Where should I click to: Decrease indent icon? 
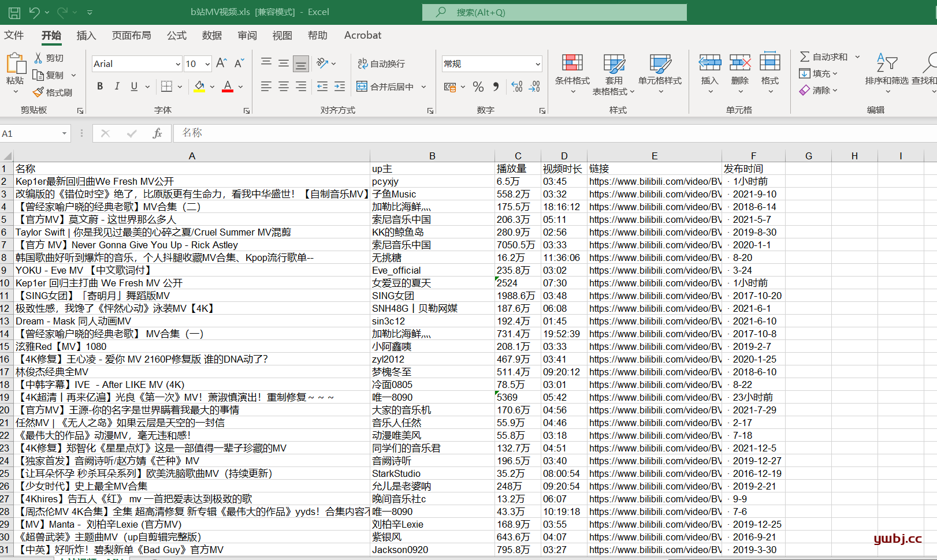pos(322,87)
